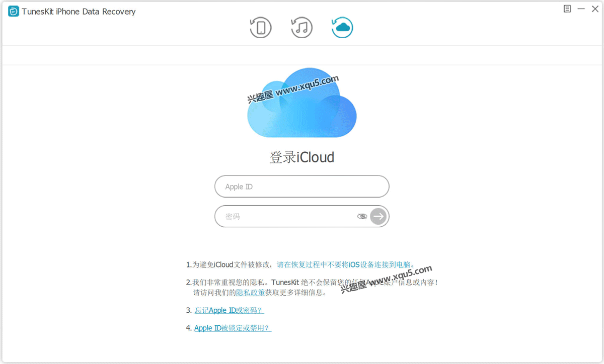Select Recover from iTunes Backup mode icon

click(x=301, y=28)
